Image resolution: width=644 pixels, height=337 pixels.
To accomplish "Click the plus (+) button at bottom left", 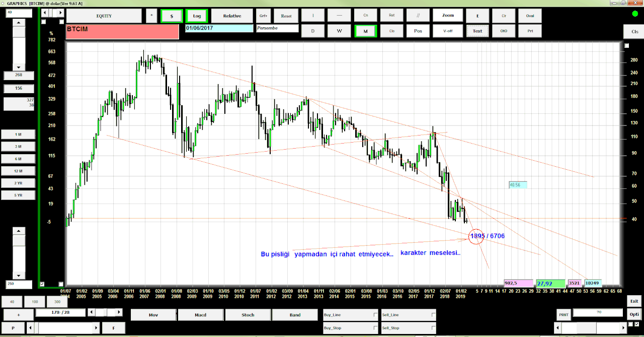I will click(x=18, y=315).
